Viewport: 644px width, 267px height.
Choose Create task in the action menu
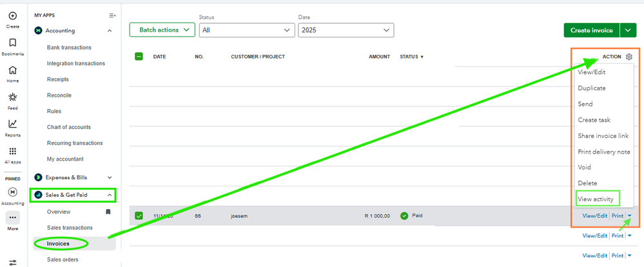[x=594, y=120]
